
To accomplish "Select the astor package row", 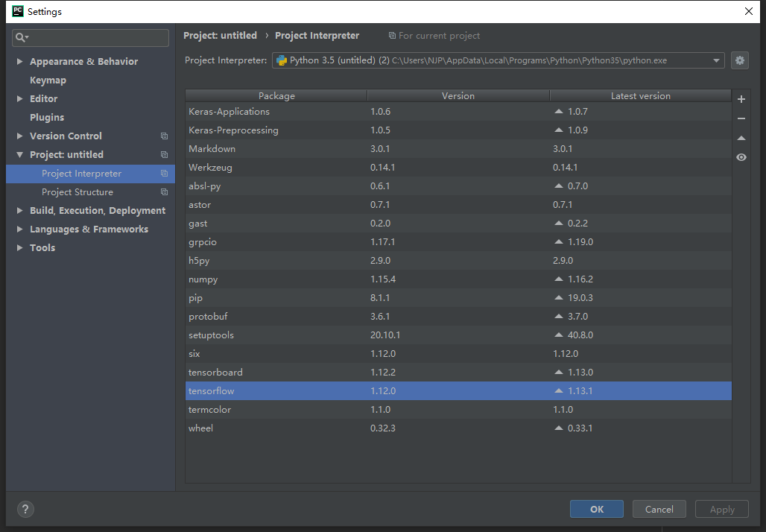I will pos(458,204).
